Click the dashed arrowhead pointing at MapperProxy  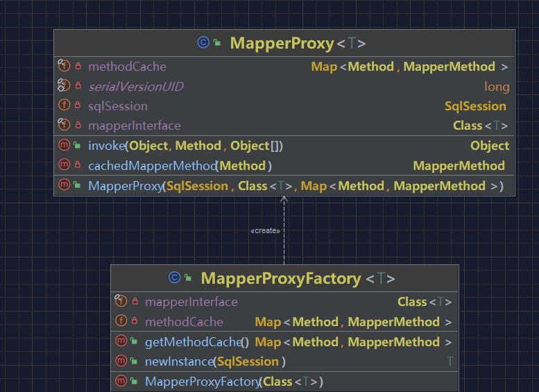284,198
